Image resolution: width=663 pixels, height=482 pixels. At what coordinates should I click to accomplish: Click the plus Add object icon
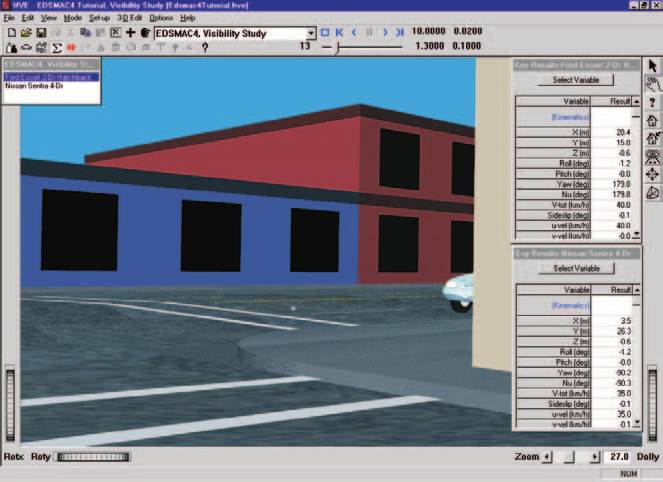(x=131, y=33)
